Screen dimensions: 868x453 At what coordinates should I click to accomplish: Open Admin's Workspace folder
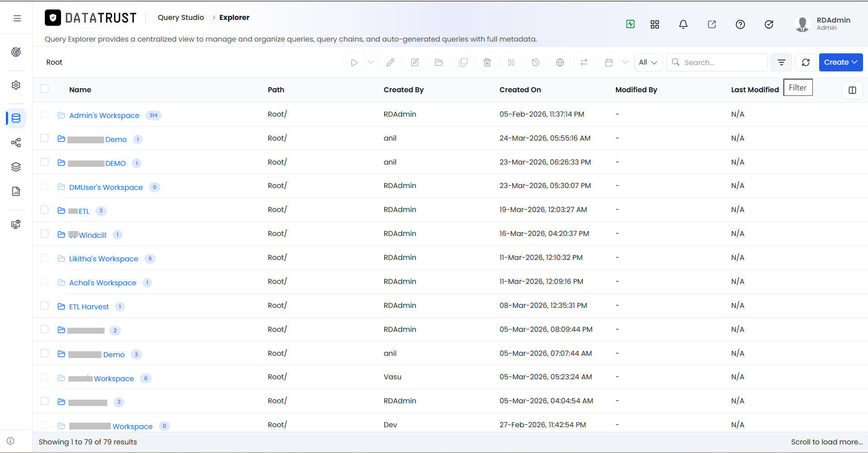pos(104,115)
